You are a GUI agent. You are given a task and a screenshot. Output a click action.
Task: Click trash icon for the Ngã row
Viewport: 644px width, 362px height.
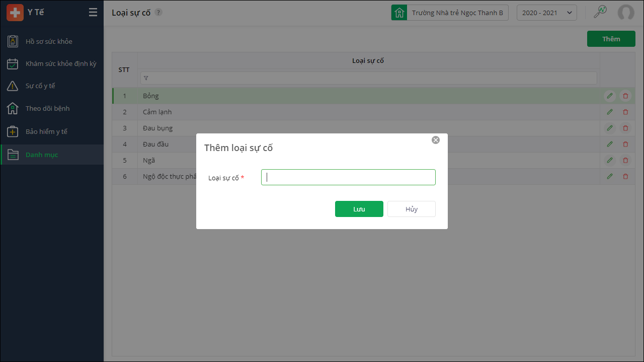[625, 160]
